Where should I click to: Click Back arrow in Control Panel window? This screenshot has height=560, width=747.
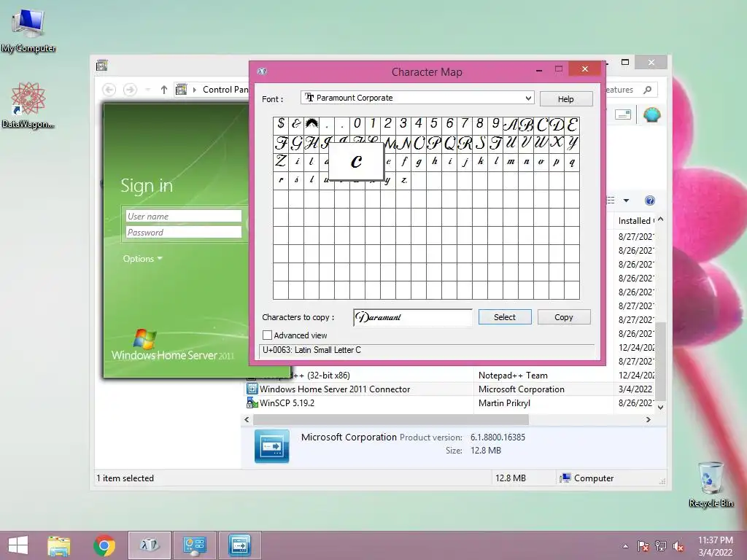tap(109, 90)
